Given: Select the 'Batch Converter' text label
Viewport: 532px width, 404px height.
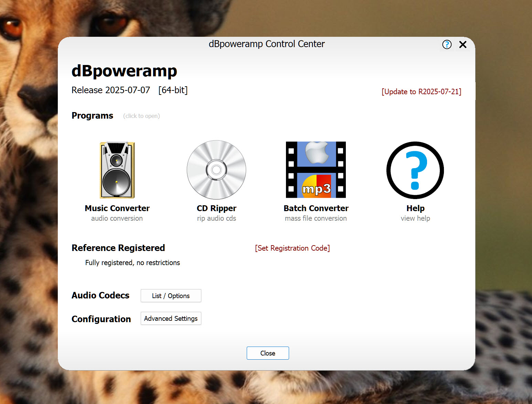Looking at the screenshot, I should coord(316,208).
